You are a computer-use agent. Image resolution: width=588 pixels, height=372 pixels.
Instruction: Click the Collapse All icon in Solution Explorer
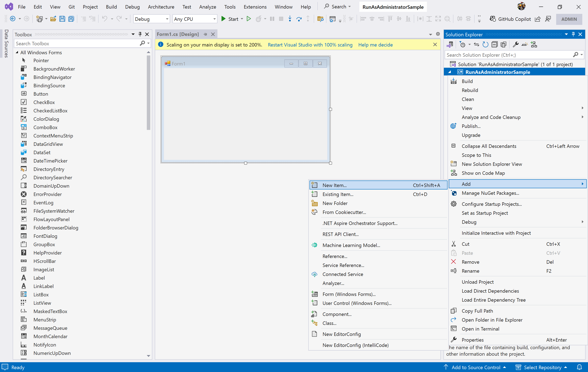pyautogui.click(x=495, y=44)
